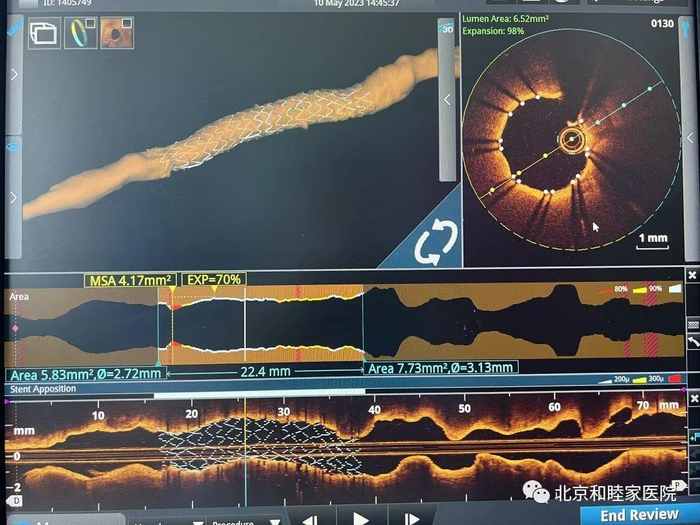Screen dimensions: 700x525
Task: Click the red 300µ apposition legend swatch
Action: (675, 379)
